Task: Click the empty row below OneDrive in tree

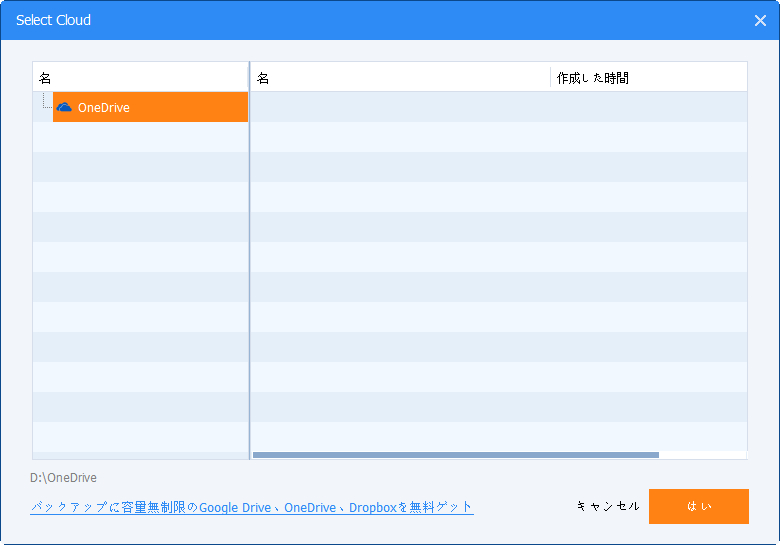Action: click(x=141, y=137)
